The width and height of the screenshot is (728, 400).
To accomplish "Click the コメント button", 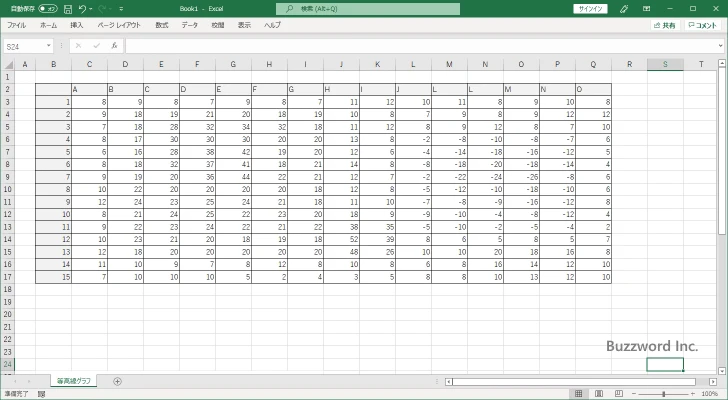I will point(702,26).
